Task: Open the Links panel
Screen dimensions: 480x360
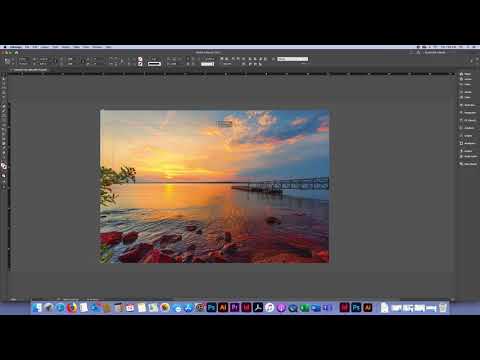Action: pos(466,84)
